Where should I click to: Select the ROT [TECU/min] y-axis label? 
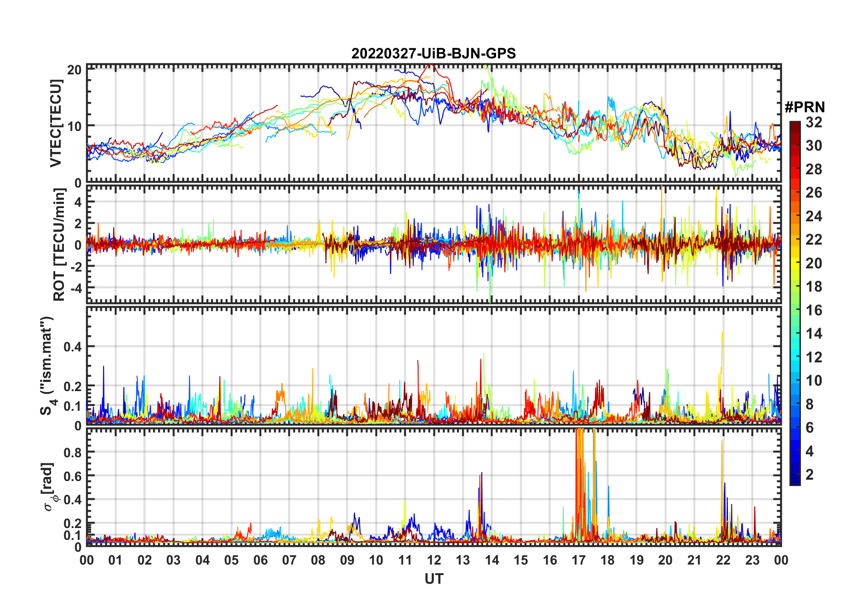pyautogui.click(x=59, y=245)
